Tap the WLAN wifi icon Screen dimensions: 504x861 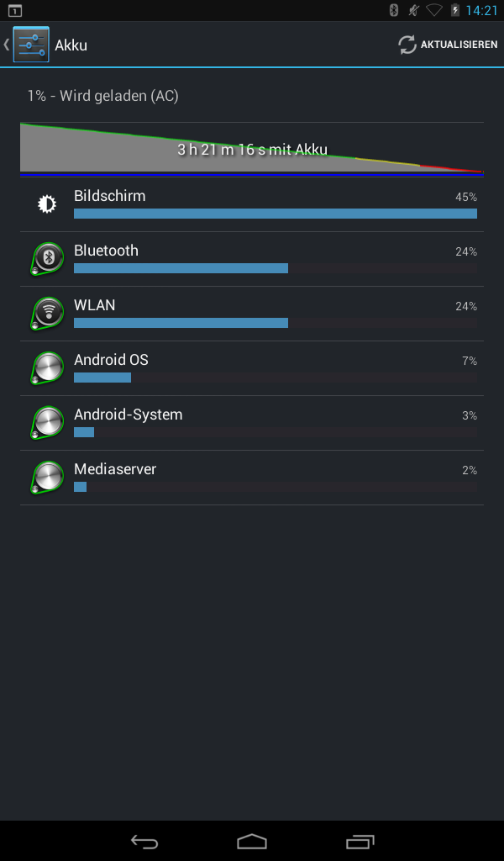pyautogui.click(x=48, y=313)
